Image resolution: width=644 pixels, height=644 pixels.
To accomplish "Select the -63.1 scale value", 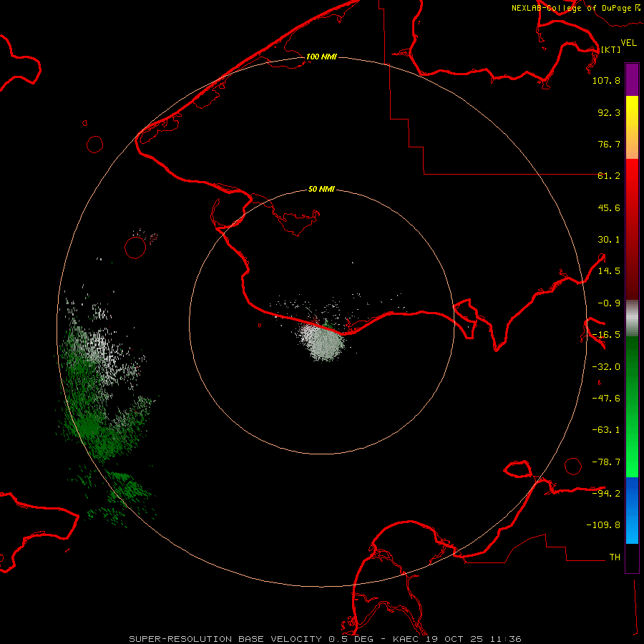I will [x=606, y=430].
